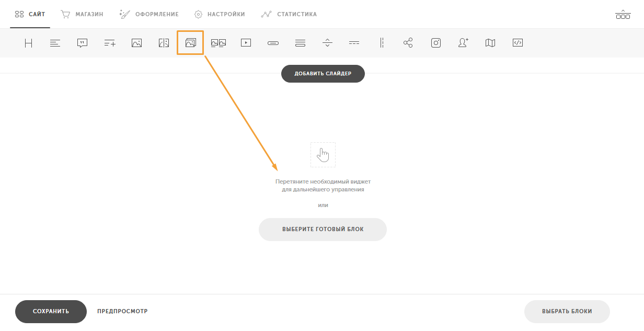
Task: Select the heading widget icon
Action: (x=28, y=43)
